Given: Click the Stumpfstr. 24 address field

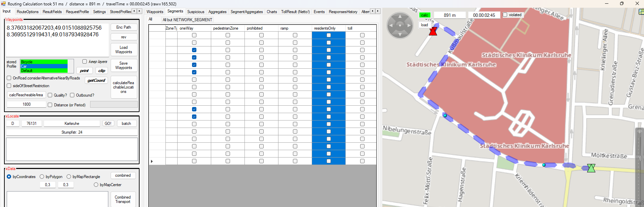Looking at the screenshot, I should pos(72,132).
